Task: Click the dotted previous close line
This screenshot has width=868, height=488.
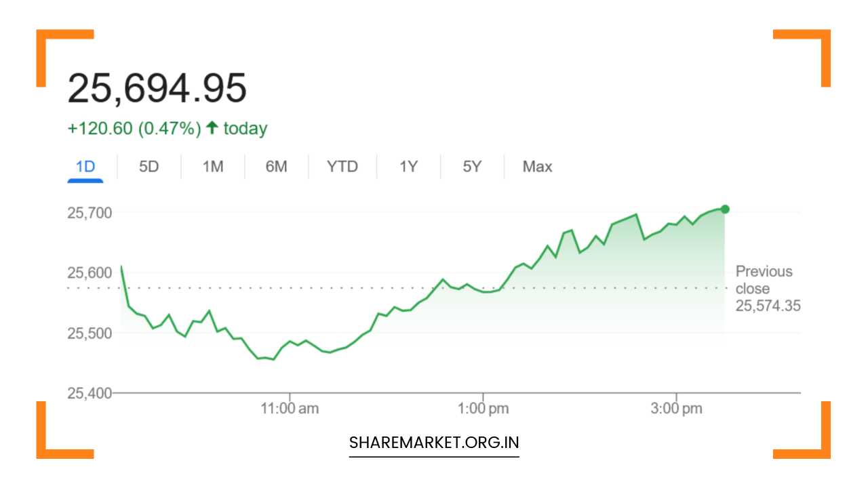Action: [407, 287]
